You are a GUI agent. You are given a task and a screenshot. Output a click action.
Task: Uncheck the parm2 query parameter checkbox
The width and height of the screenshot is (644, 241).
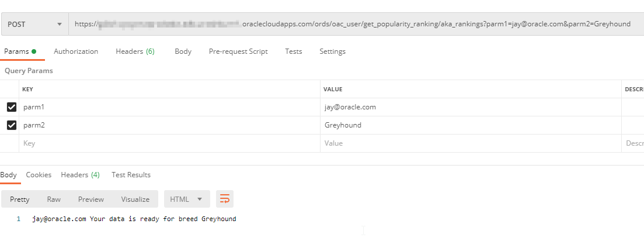[x=12, y=125]
